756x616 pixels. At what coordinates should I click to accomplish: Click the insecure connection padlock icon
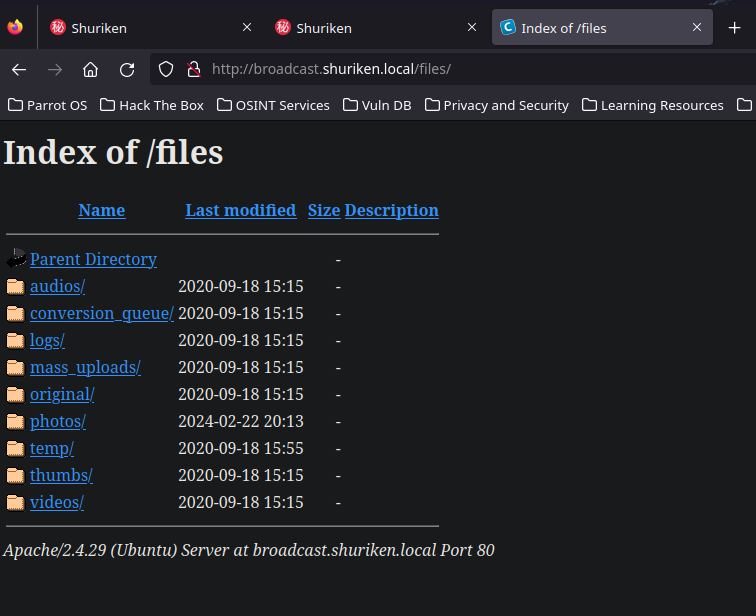(194, 69)
